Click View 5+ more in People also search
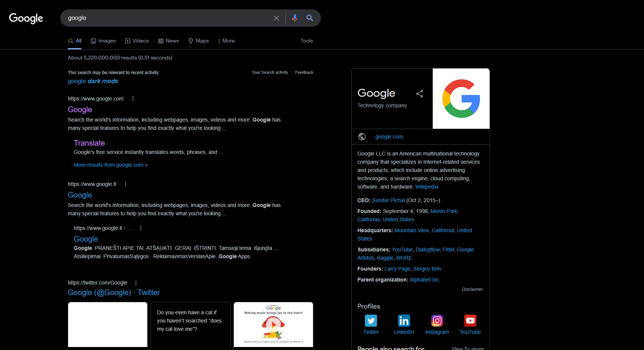 point(468,348)
